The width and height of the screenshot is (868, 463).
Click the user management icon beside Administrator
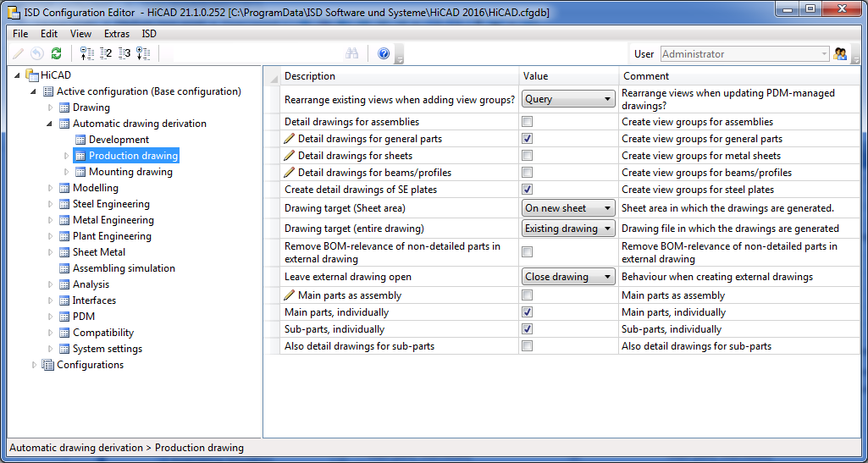point(841,53)
